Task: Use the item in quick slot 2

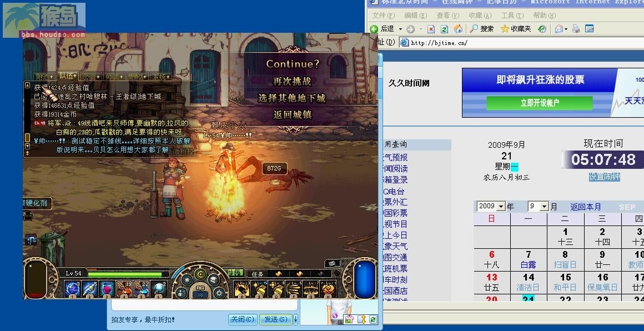Action: (x=89, y=288)
